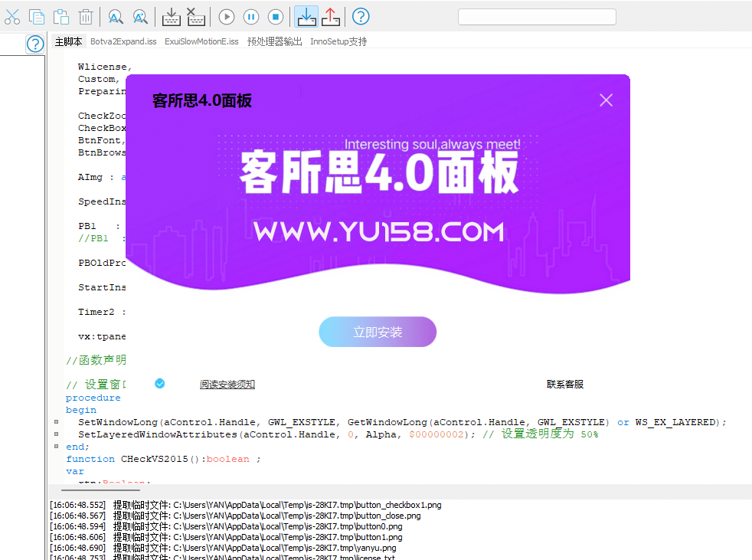Click the Export upload icon
The height and width of the screenshot is (560, 752).
[331, 16]
